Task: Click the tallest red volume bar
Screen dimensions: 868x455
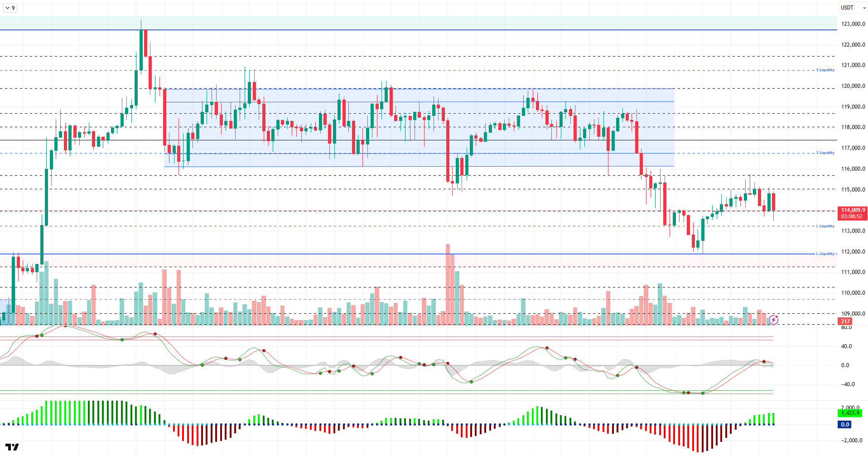Action: [x=448, y=284]
